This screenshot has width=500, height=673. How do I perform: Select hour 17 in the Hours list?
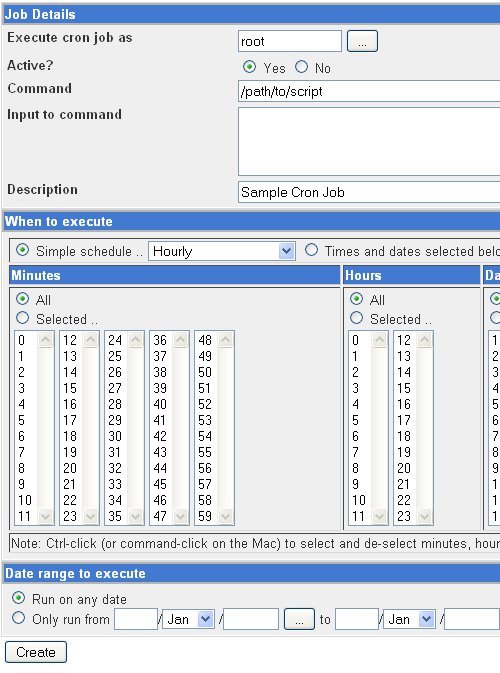click(403, 420)
